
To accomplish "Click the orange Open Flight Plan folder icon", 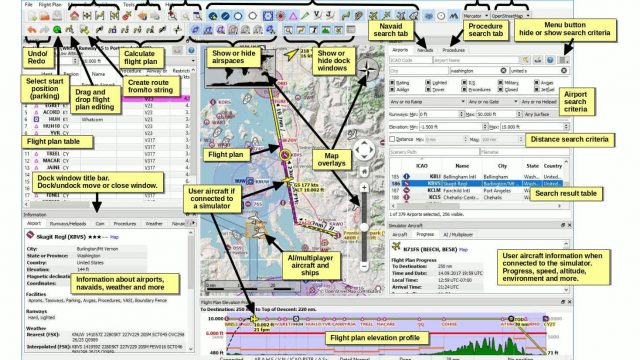I will tap(44, 16).
